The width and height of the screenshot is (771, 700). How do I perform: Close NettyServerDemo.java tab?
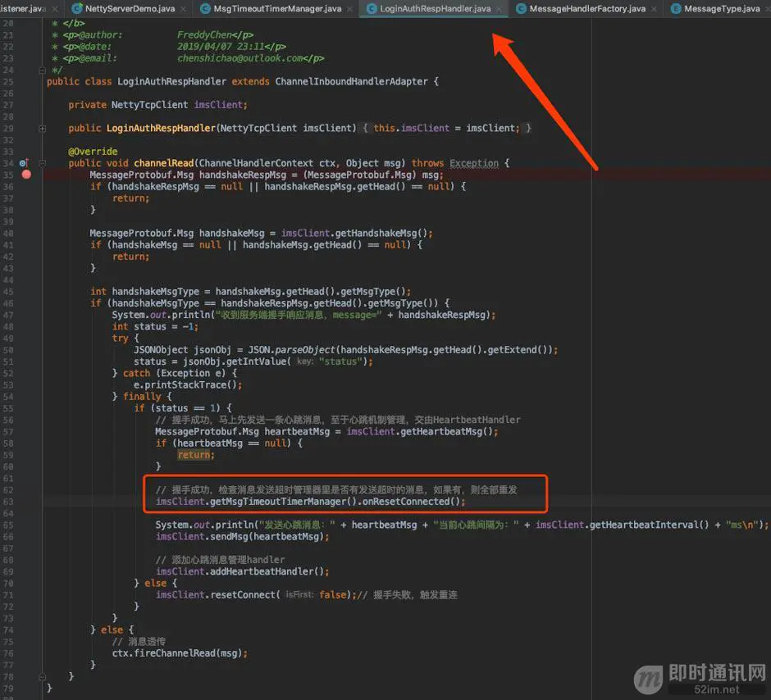click(184, 9)
